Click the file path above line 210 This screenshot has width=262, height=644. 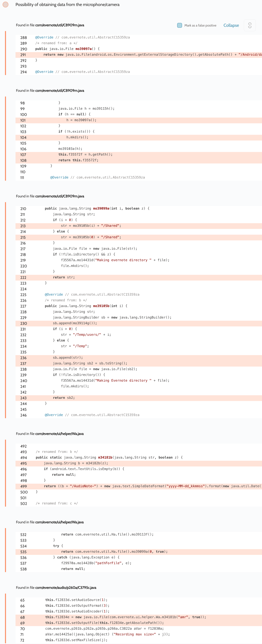tap(59, 196)
